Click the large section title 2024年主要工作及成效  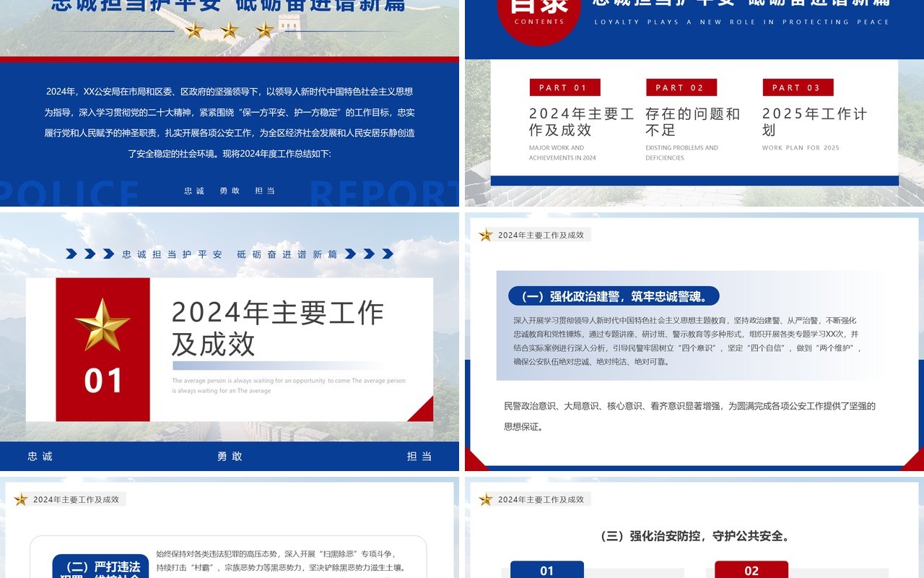pos(278,328)
